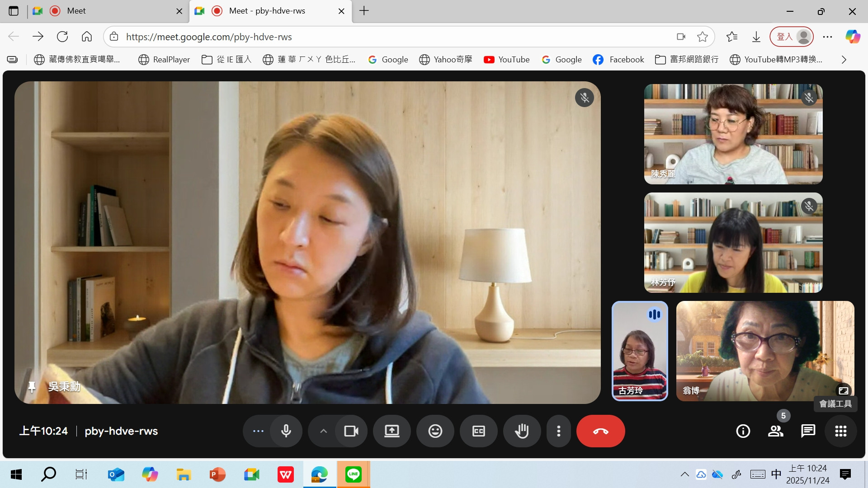Open the more options vertical dots
The width and height of the screenshot is (868, 488).
pyautogui.click(x=559, y=431)
